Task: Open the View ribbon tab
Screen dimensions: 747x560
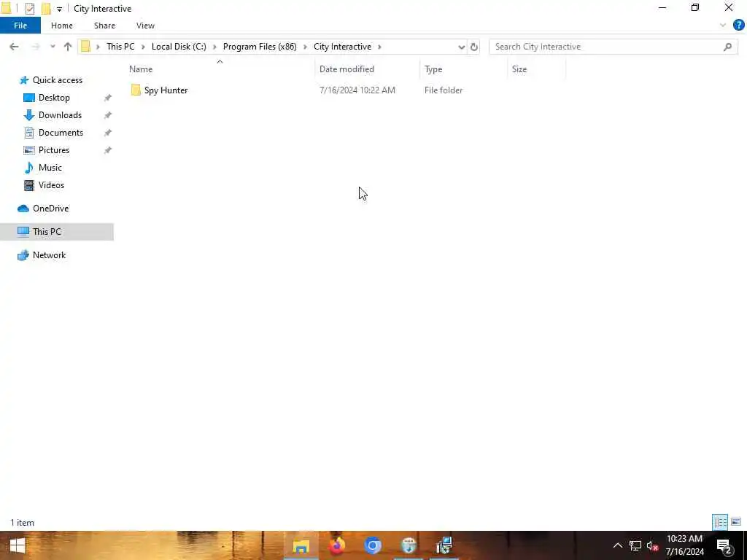Action: coord(145,26)
